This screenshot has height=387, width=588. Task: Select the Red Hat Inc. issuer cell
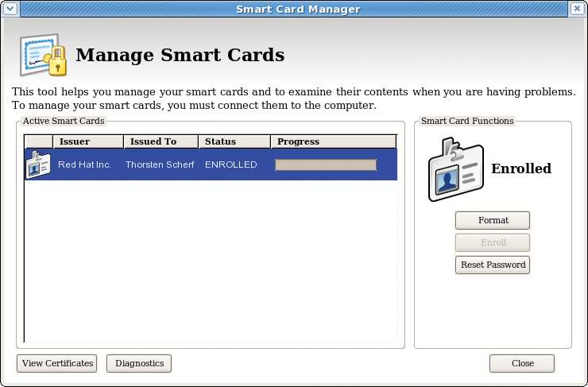(84, 164)
